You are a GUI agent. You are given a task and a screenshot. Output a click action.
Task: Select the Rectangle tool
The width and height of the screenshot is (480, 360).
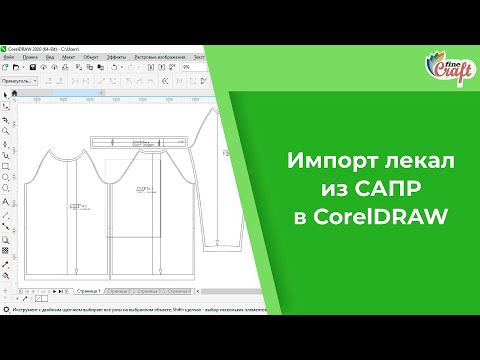[x=6, y=166]
